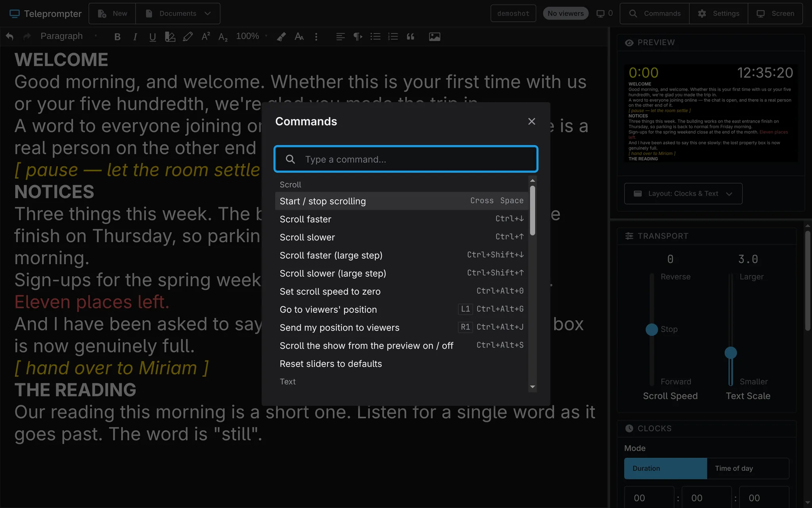Insert a bulleted list
Image resolution: width=812 pixels, height=508 pixels.
click(x=375, y=37)
